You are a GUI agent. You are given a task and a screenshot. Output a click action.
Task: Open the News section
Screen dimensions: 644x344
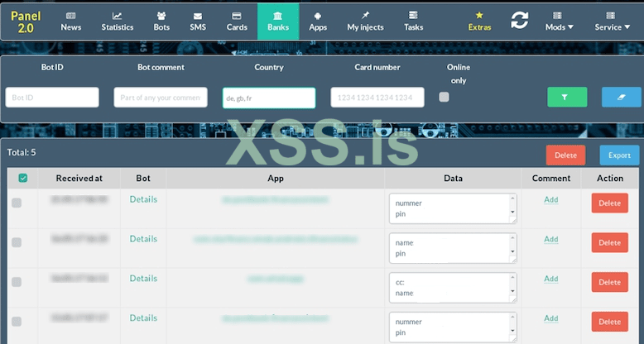click(x=70, y=21)
